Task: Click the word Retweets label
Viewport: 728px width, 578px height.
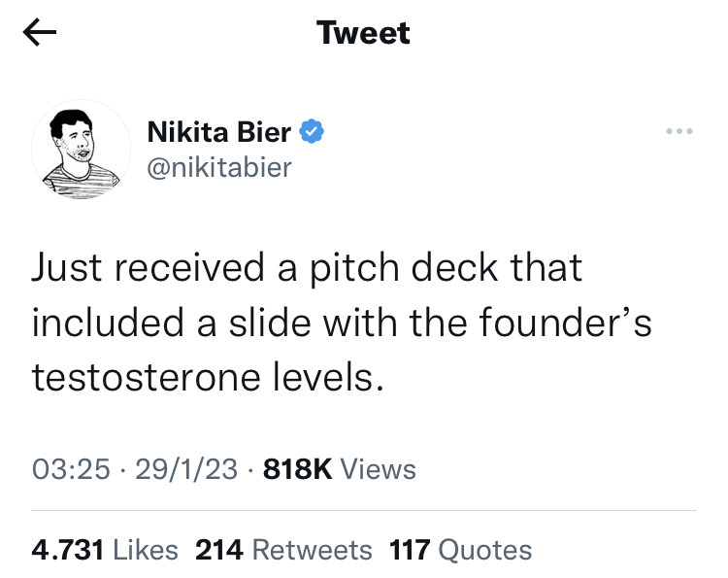Action: click(x=312, y=550)
